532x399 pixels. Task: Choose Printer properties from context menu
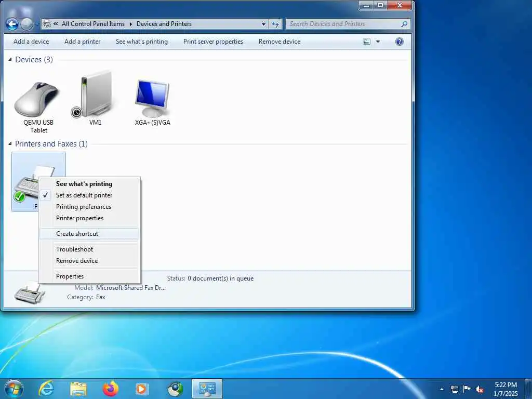(x=89, y=218)
